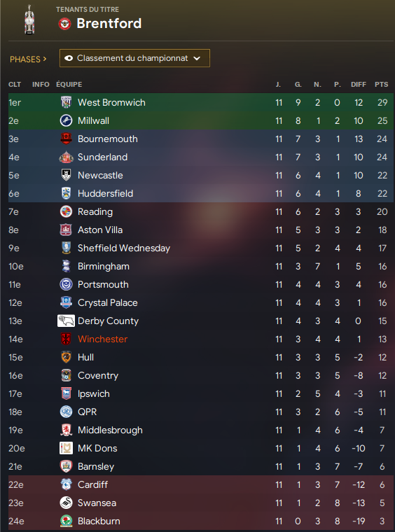This screenshot has height=532, width=395.
Task: Sort table by PTS column header
Action: click(x=382, y=85)
